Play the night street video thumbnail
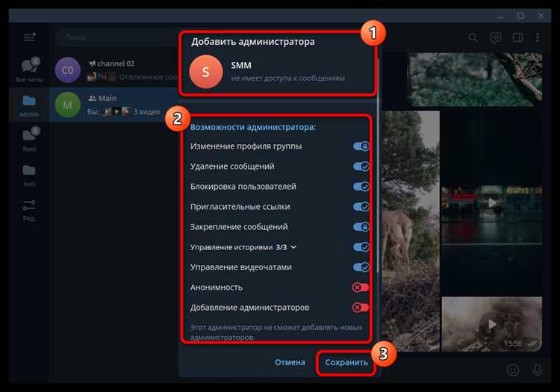 click(492, 203)
